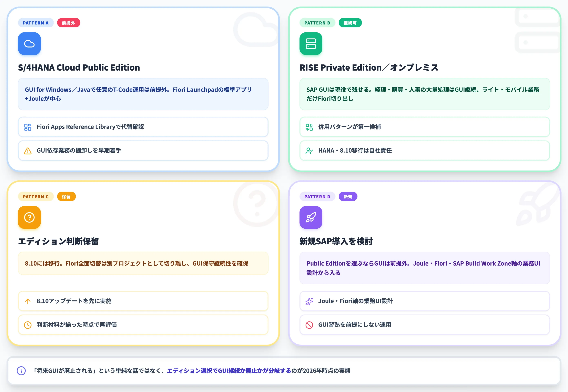Click the row text 8.10アップデートを先に実施
Screen dimensions: 568x392
coord(74,301)
